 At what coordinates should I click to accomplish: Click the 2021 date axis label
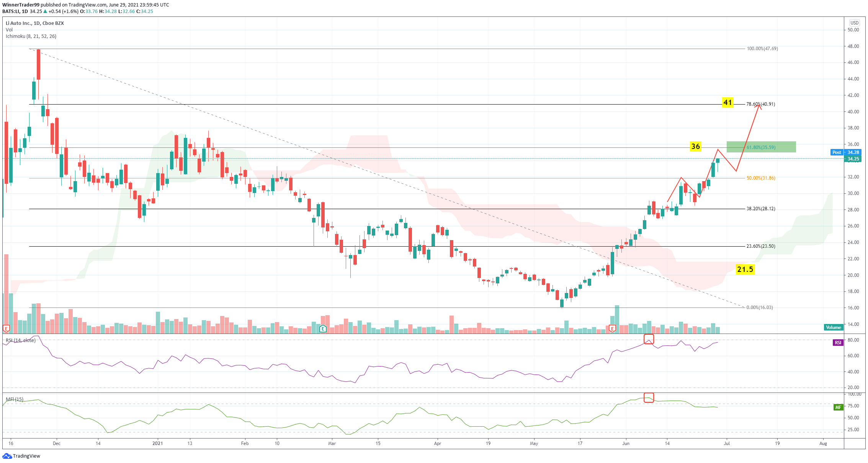click(157, 443)
